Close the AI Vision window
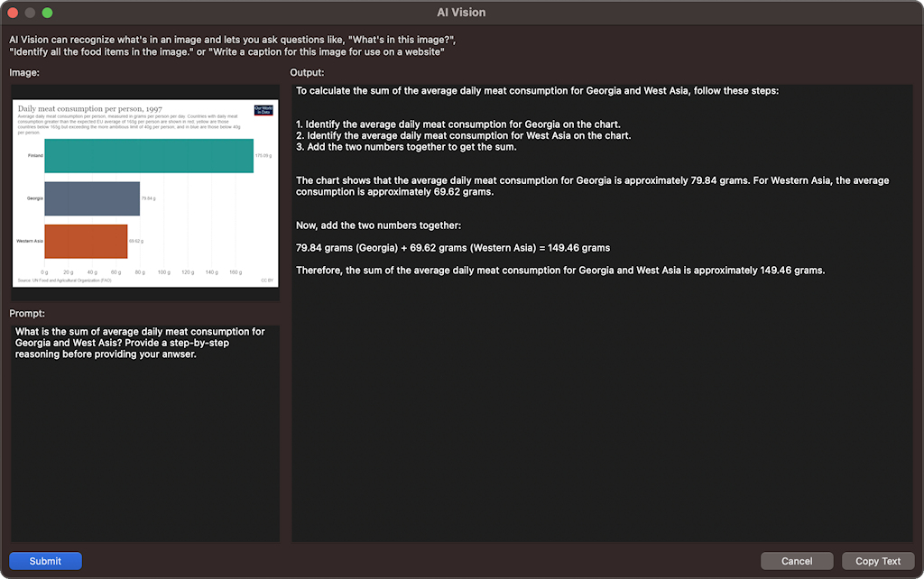Viewport: 924px width, 579px height. 14,13
